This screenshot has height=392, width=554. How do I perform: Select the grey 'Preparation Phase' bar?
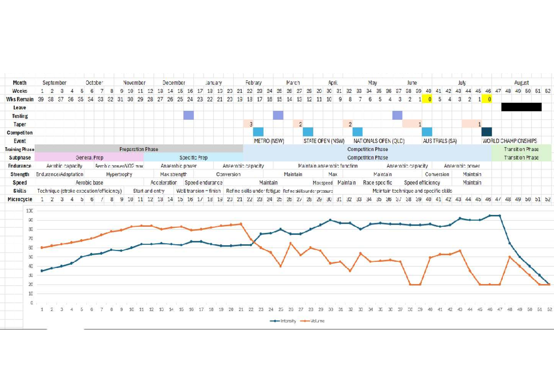(138, 149)
